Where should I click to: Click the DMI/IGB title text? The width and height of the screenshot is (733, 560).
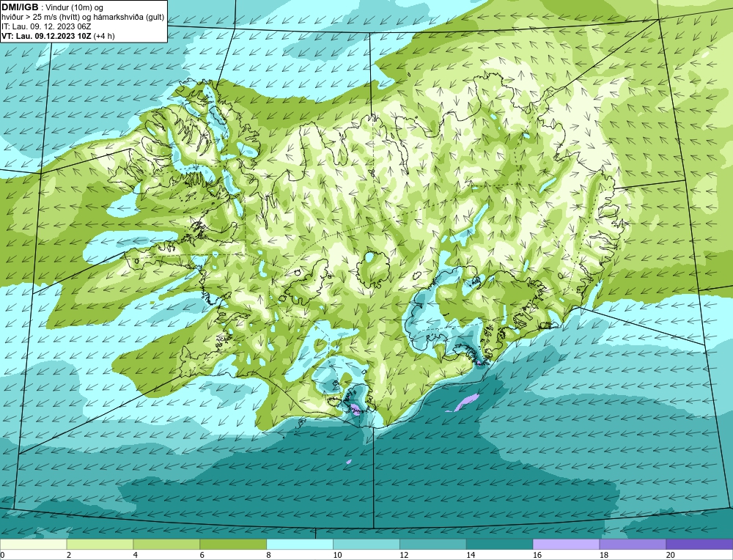pos(20,7)
